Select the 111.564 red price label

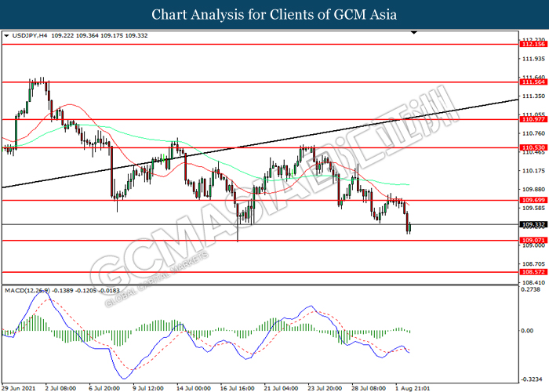533,82
